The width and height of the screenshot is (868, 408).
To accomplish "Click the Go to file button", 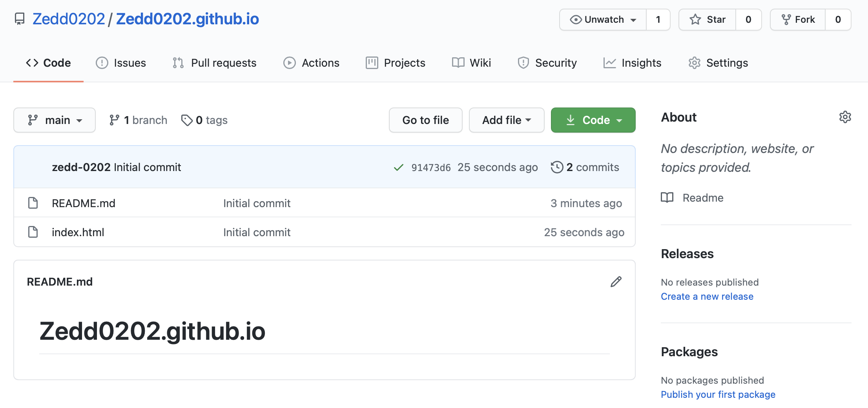I will tap(426, 120).
